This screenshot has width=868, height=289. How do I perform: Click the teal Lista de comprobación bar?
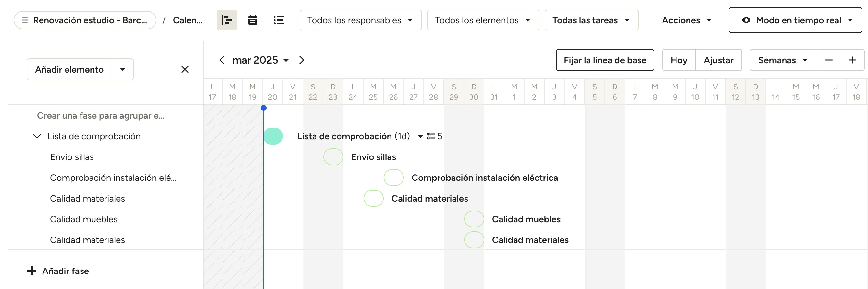[x=273, y=136]
